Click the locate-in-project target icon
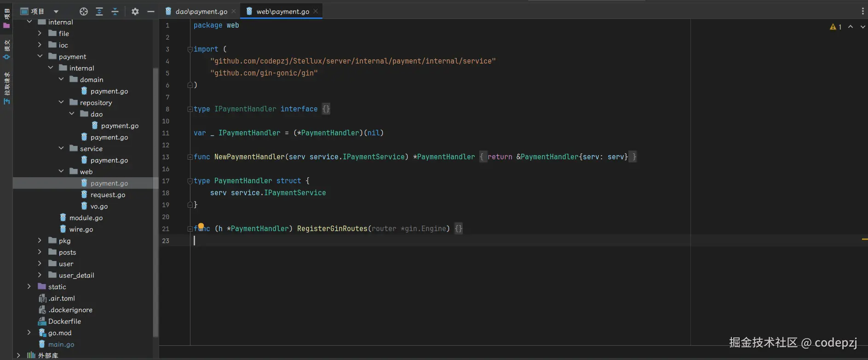868x360 pixels. (83, 12)
